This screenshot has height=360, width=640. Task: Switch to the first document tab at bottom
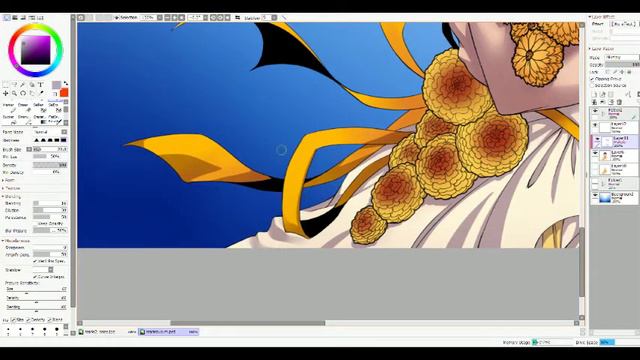pyautogui.click(x=107, y=332)
